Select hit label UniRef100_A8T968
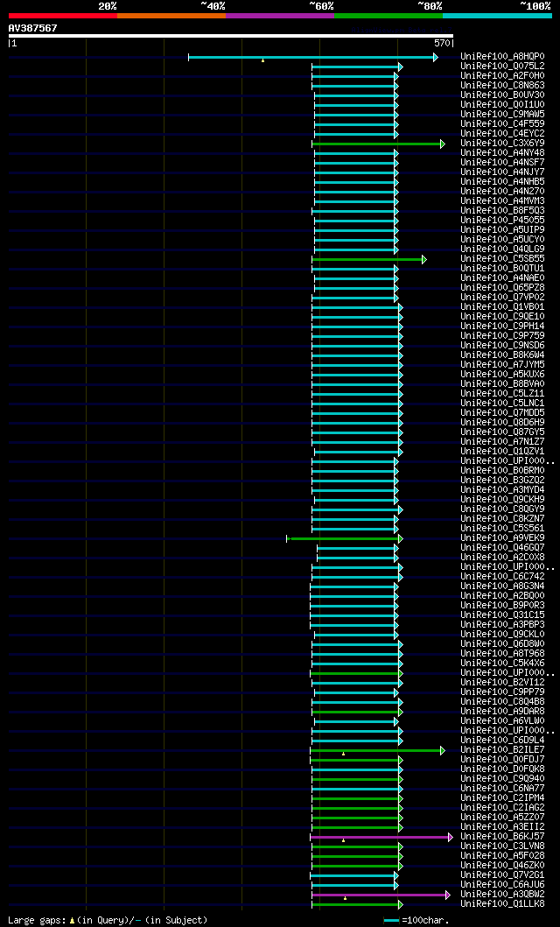This screenshot has width=560, height=927. [x=503, y=653]
